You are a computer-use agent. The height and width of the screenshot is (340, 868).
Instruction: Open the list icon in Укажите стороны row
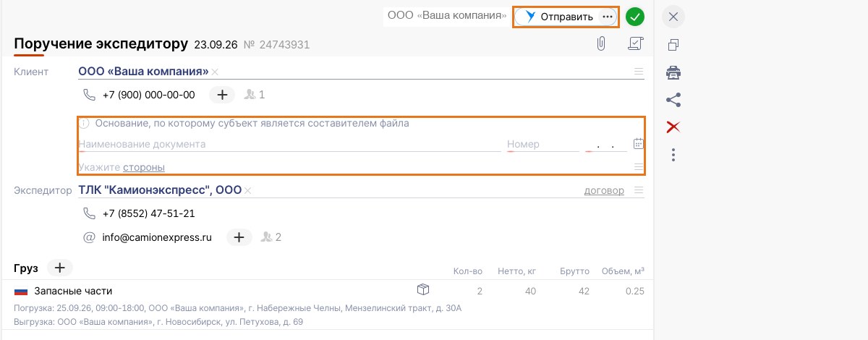(638, 167)
